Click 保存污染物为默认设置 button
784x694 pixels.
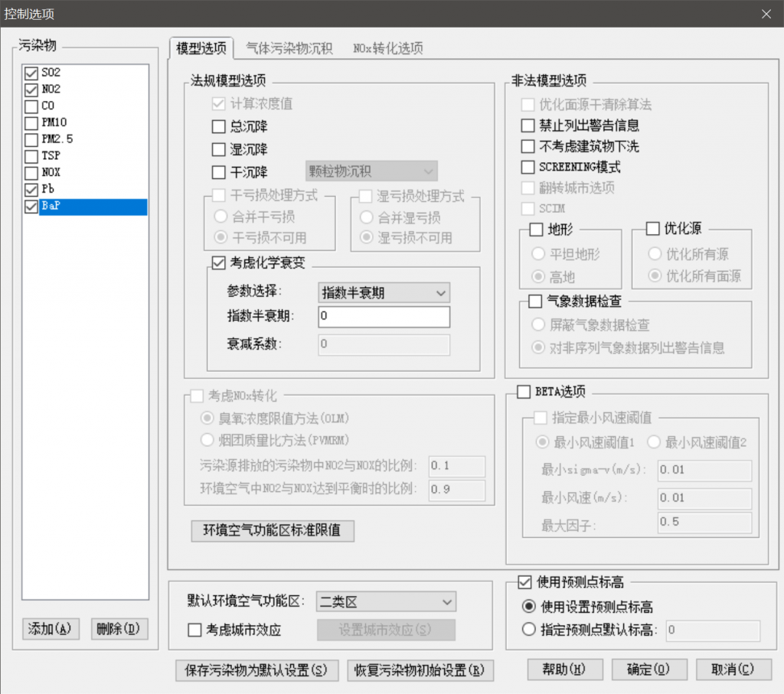pos(256,670)
